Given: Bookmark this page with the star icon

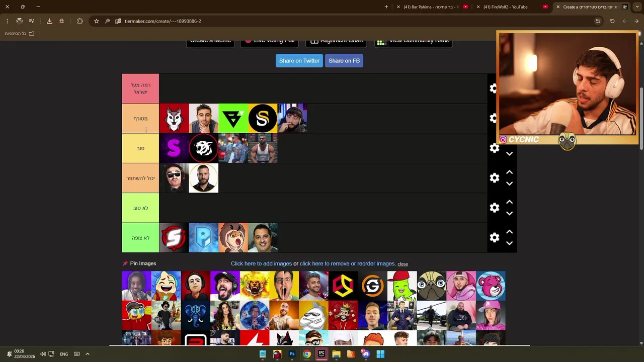Looking at the screenshot, I should 97,21.
